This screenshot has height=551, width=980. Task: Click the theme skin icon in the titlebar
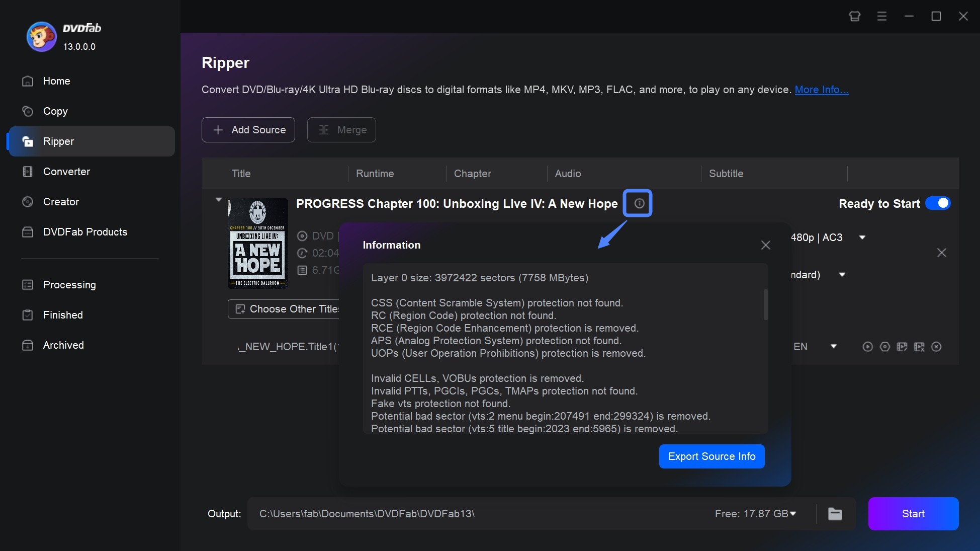point(854,16)
